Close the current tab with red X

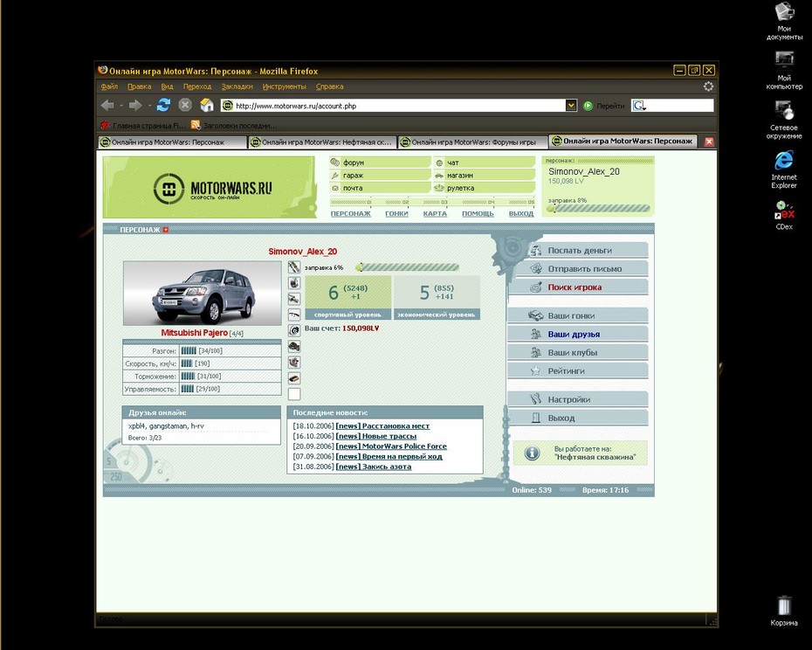[709, 142]
